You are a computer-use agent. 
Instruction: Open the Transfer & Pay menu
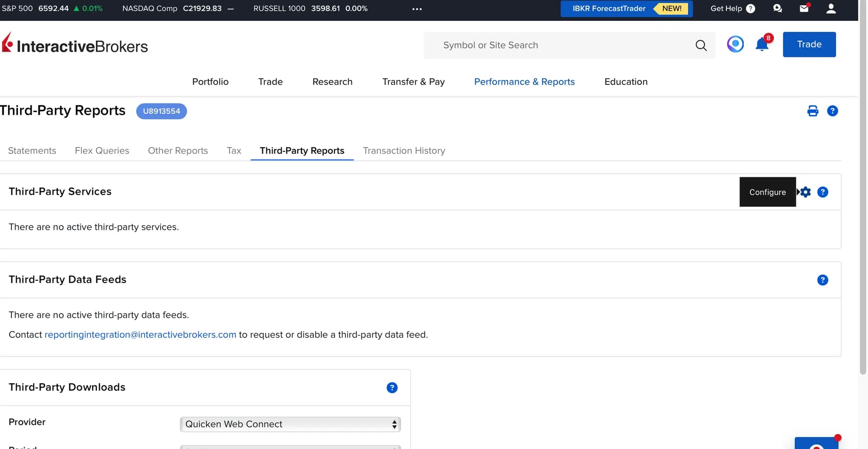(x=414, y=82)
